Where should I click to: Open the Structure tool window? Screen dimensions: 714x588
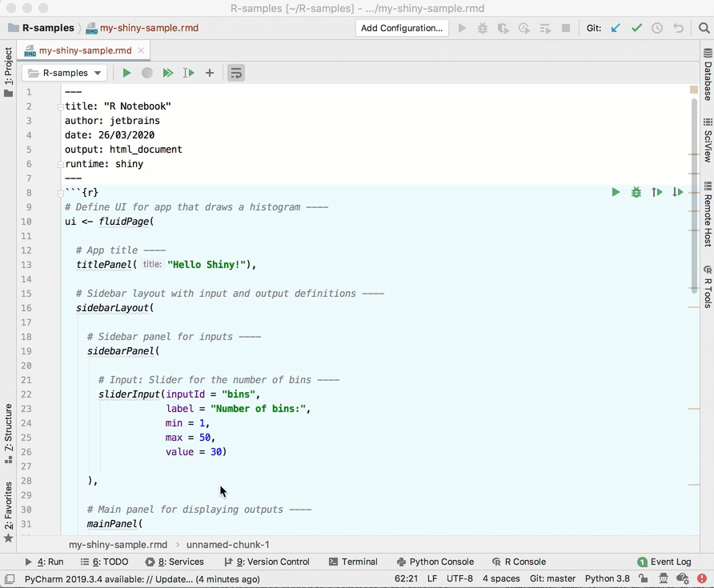8,434
